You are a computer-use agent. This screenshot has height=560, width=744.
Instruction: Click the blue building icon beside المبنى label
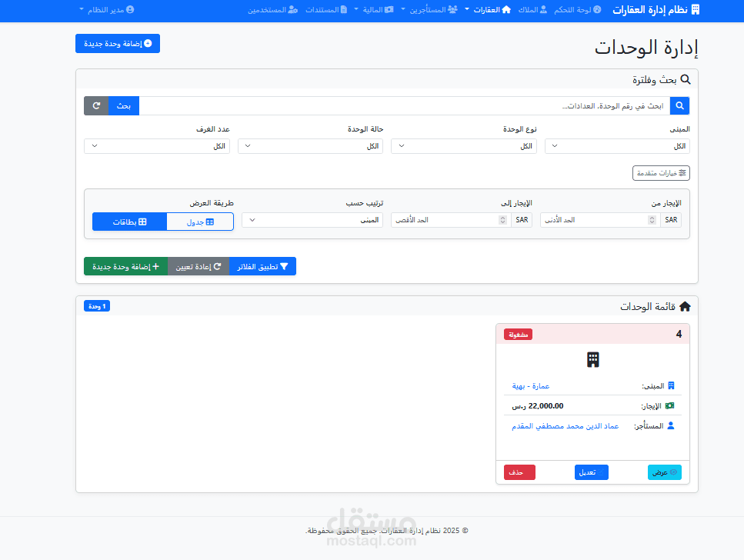(x=671, y=385)
